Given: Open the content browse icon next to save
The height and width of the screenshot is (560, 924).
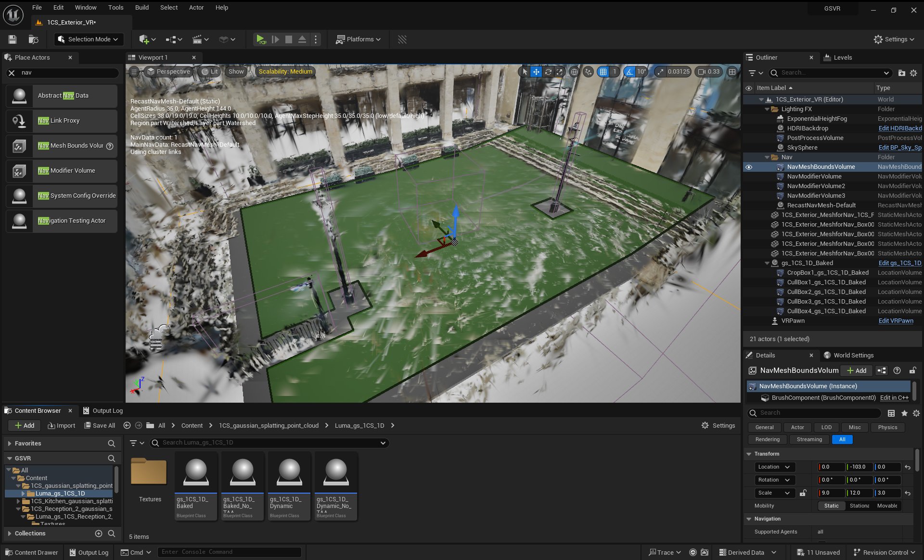Looking at the screenshot, I should tap(33, 39).
